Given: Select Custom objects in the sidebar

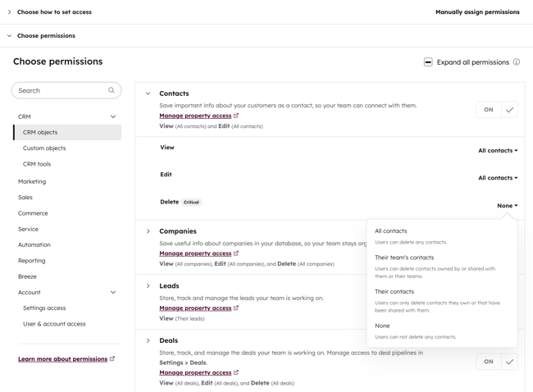Looking at the screenshot, I should click(44, 148).
